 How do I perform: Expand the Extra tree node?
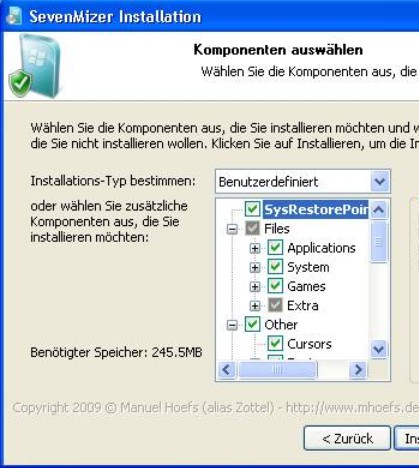255,306
